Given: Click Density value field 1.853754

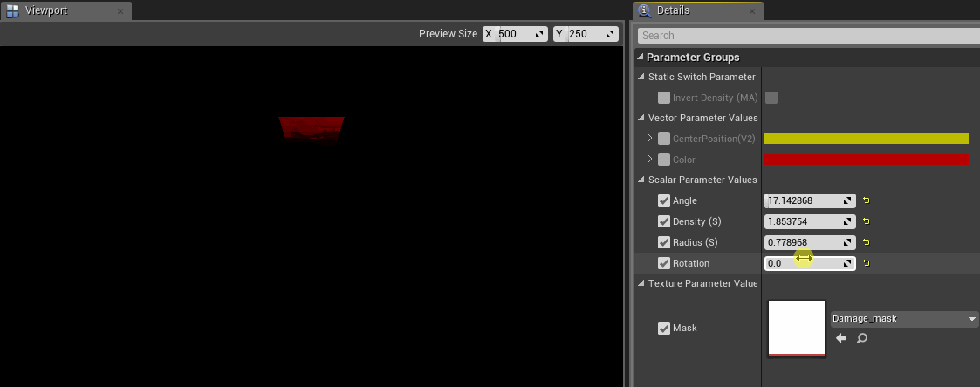Looking at the screenshot, I should (810, 221).
